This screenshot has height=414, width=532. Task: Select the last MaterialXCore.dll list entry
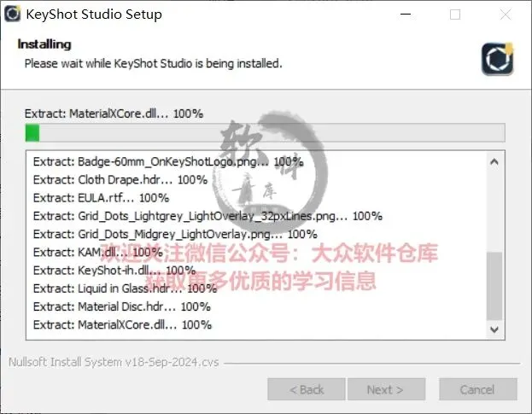click(x=122, y=325)
